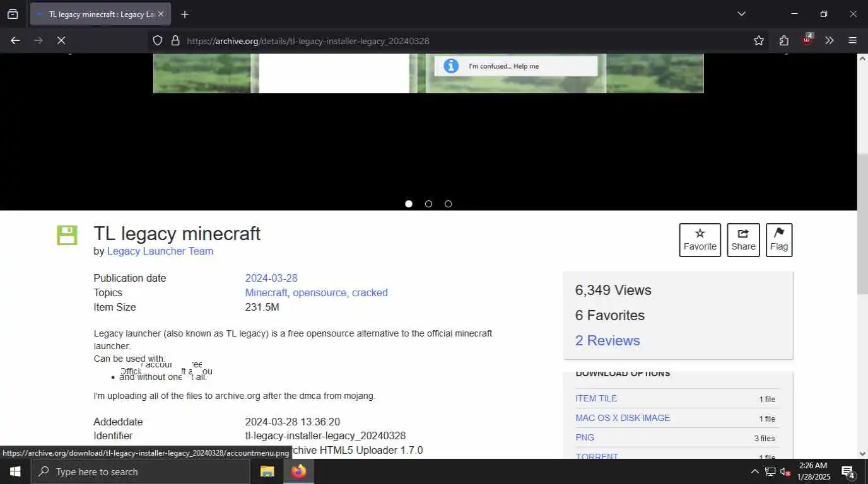Viewport: 868px width, 484px height.
Task: Click the archive.org URL address bar
Action: [448, 40]
